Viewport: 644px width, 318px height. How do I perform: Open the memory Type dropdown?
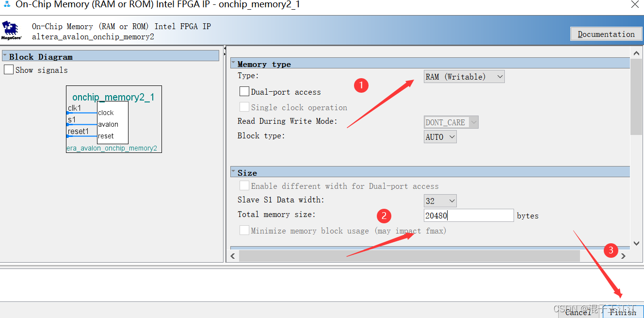click(464, 76)
